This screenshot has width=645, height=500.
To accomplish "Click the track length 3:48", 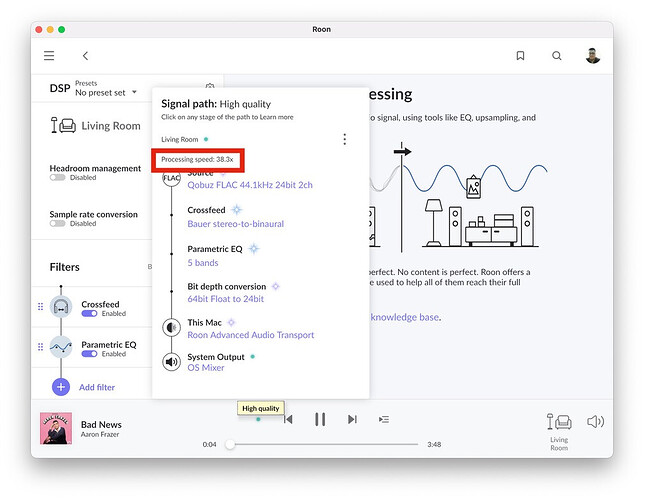I will point(434,444).
